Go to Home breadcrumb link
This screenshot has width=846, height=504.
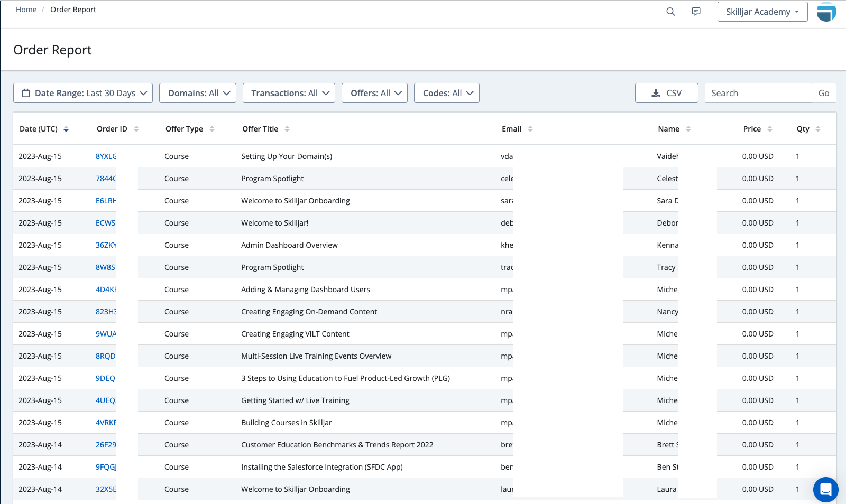26,10
